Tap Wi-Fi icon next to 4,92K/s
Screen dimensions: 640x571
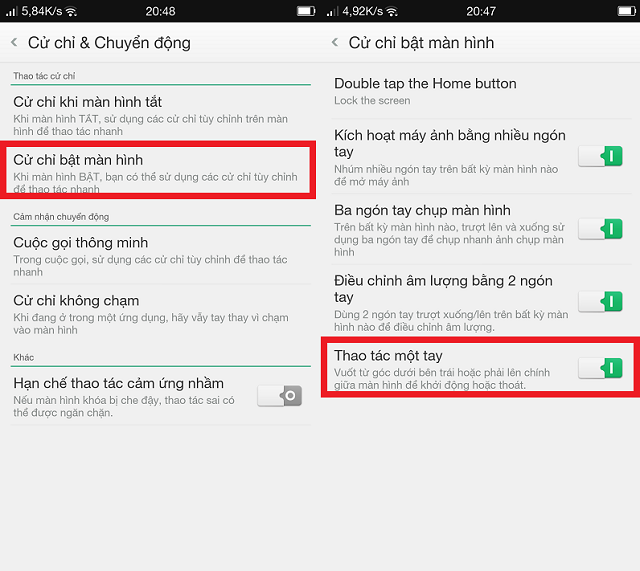coord(392,11)
